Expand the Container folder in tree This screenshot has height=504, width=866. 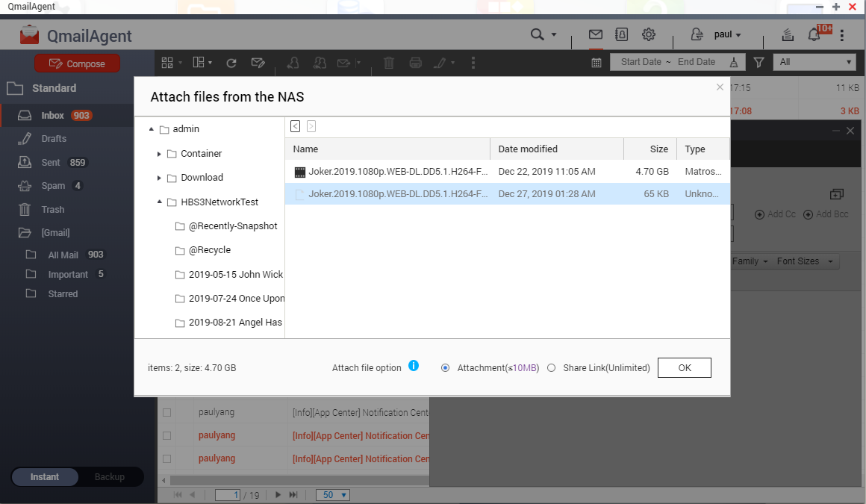[160, 154]
